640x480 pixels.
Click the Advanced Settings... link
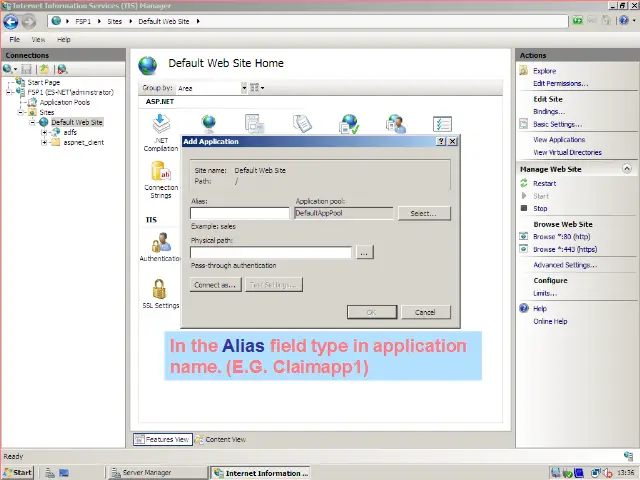point(565,265)
